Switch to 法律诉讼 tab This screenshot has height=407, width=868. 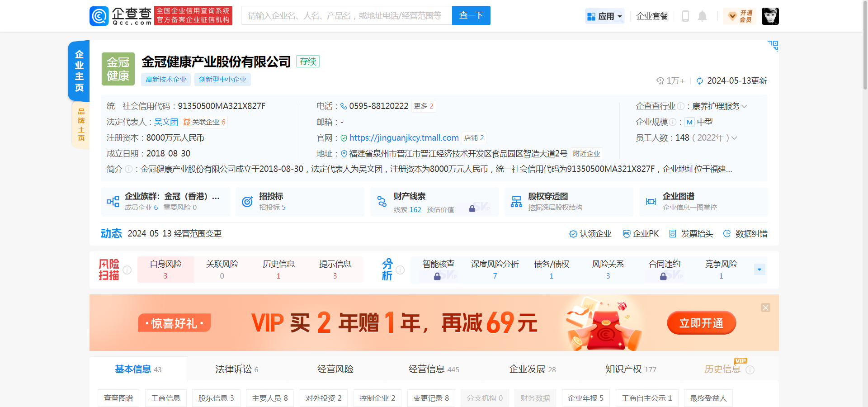(x=237, y=369)
